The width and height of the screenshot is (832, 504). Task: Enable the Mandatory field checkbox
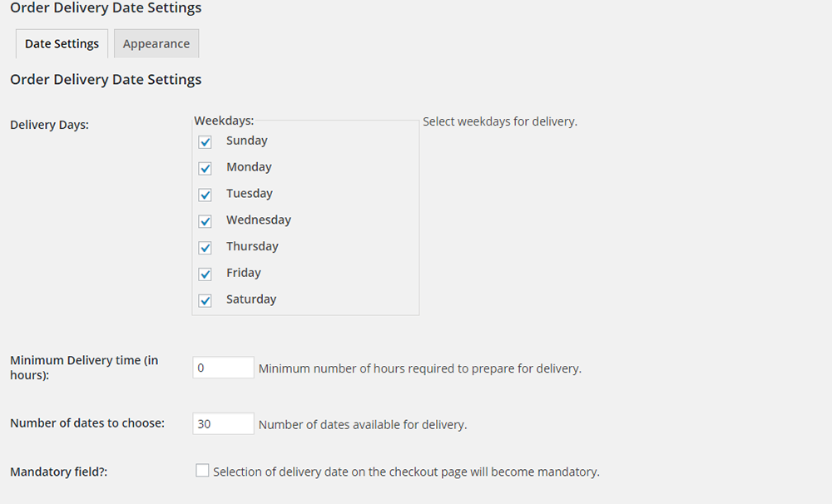click(x=202, y=471)
